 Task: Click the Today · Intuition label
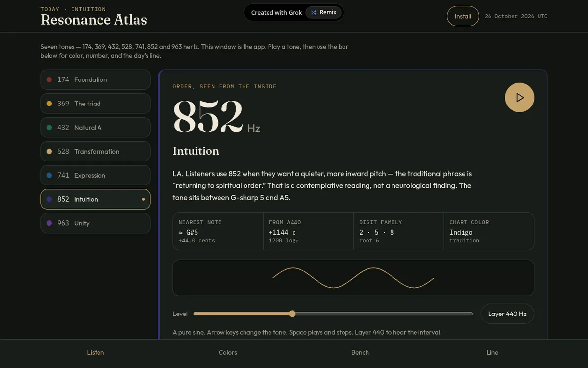73,9
